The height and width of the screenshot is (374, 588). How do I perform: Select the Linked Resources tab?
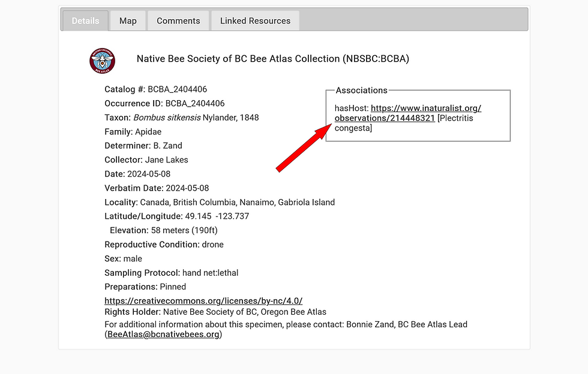[254, 20]
